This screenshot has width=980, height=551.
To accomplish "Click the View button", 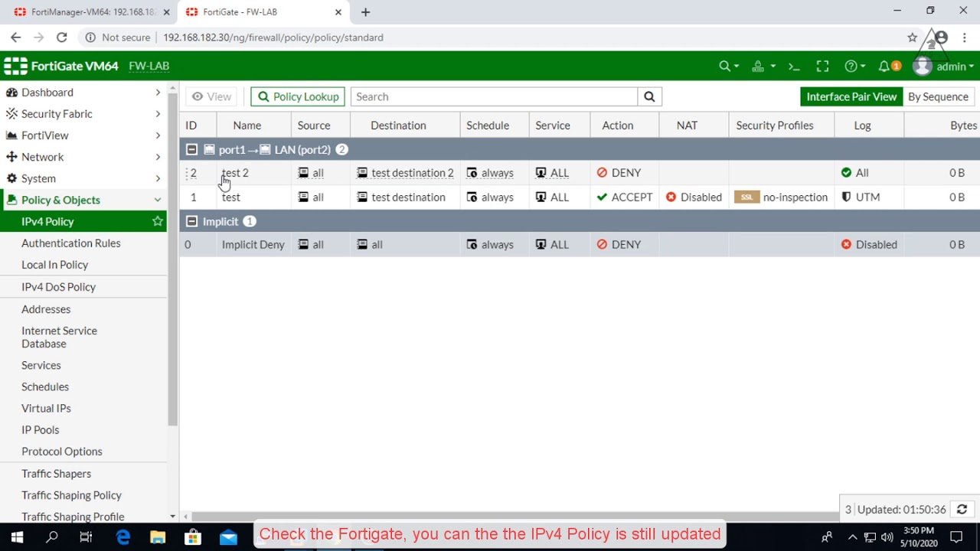I will point(211,96).
